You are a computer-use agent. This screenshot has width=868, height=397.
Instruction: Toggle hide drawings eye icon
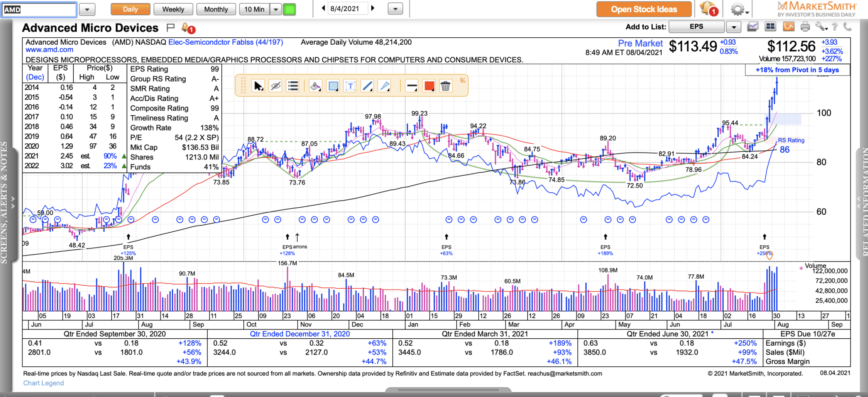pyautogui.click(x=275, y=86)
